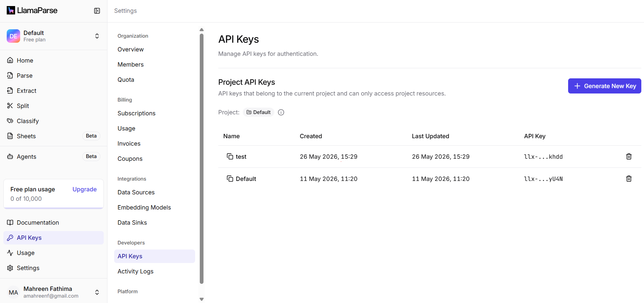Click the API Keys key icon in left sidebar

pos(10,237)
